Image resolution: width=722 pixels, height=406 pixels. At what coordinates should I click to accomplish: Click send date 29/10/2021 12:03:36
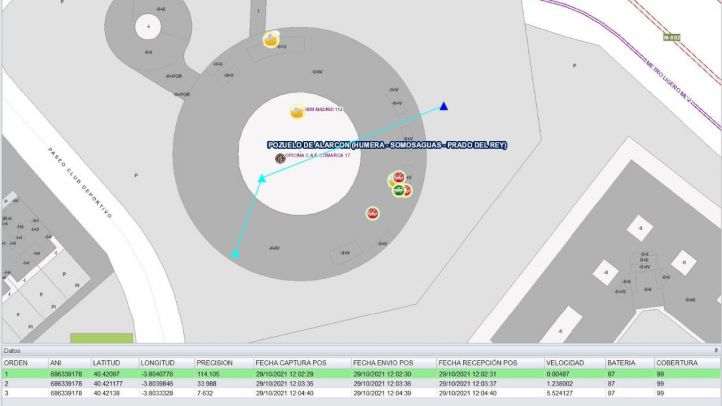(x=382, y=383)
